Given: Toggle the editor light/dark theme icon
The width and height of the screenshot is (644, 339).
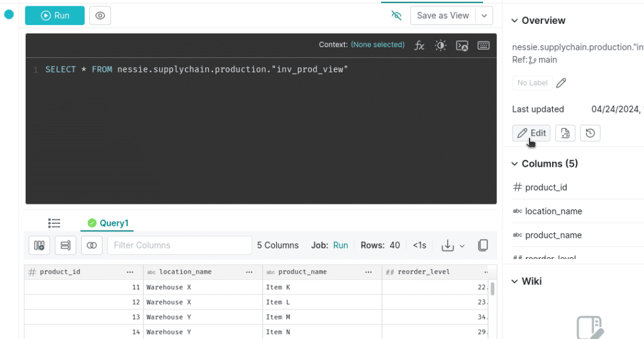Looking at the screenshot, I should [x=441, y=45].
